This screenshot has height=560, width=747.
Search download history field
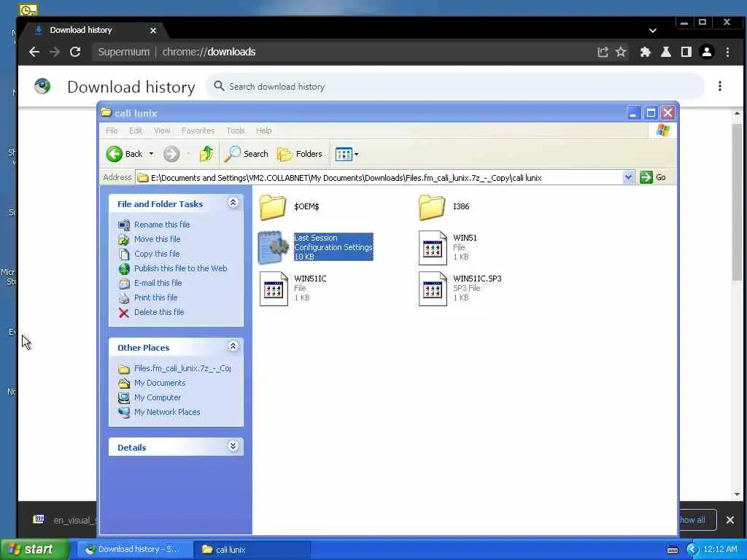[455, 87]
